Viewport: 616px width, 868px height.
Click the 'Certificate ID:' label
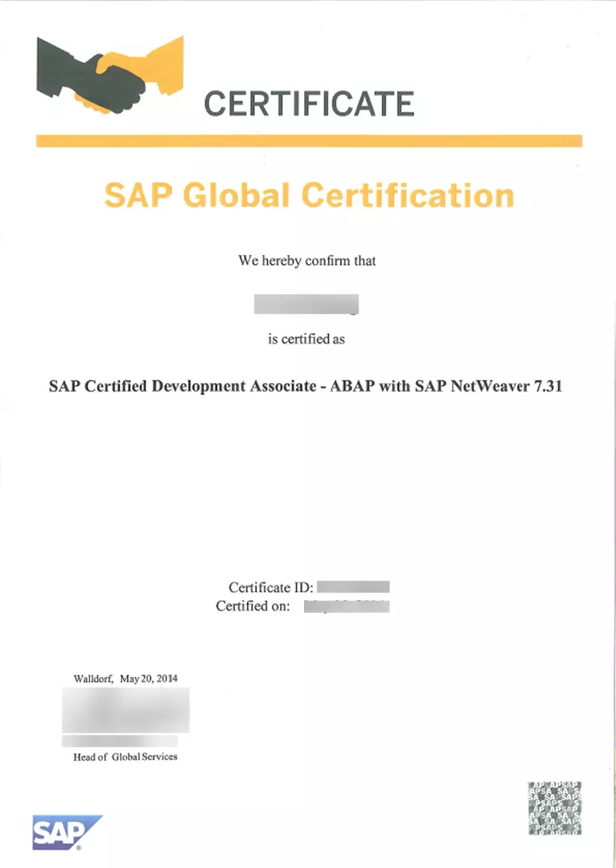(270, 587)
